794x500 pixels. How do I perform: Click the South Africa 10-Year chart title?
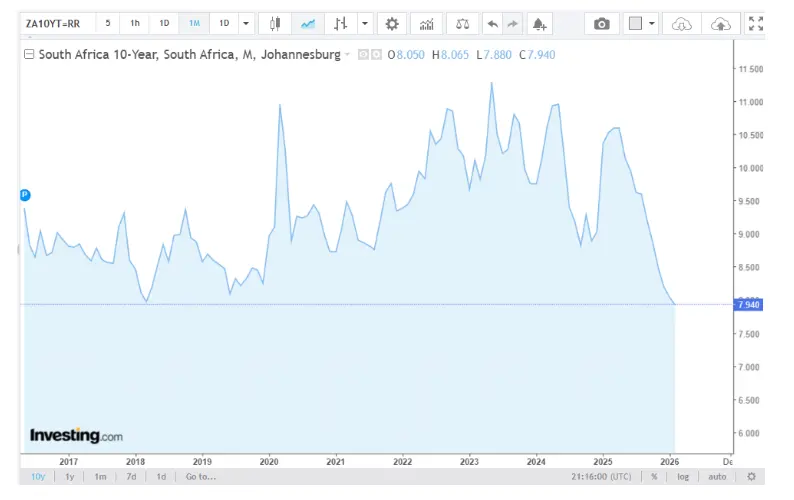(189, 54)
